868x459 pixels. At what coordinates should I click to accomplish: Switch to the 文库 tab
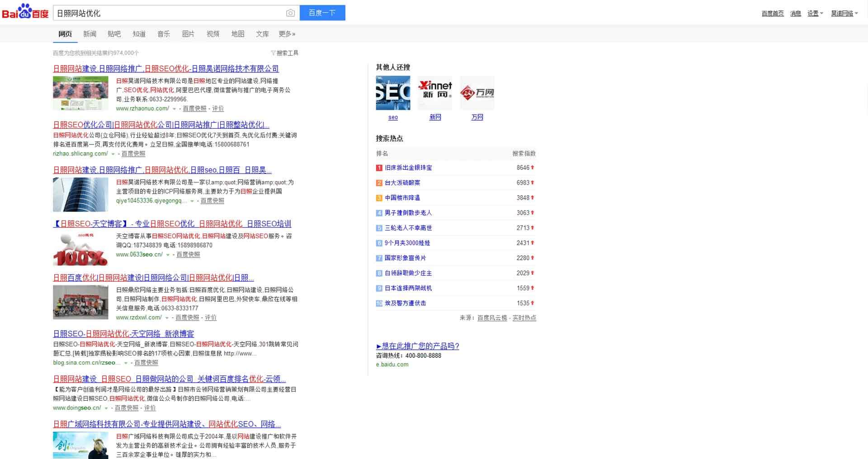click(x=262, y=34)
